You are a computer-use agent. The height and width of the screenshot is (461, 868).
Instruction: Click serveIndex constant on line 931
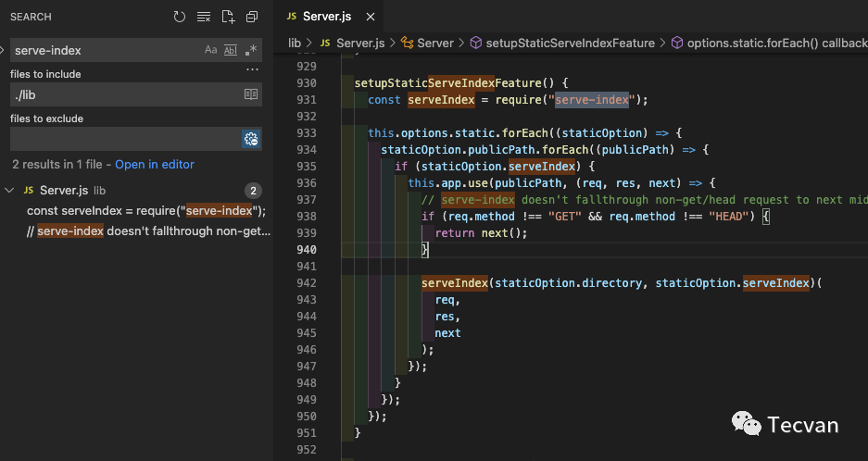[x=441, y=100]
